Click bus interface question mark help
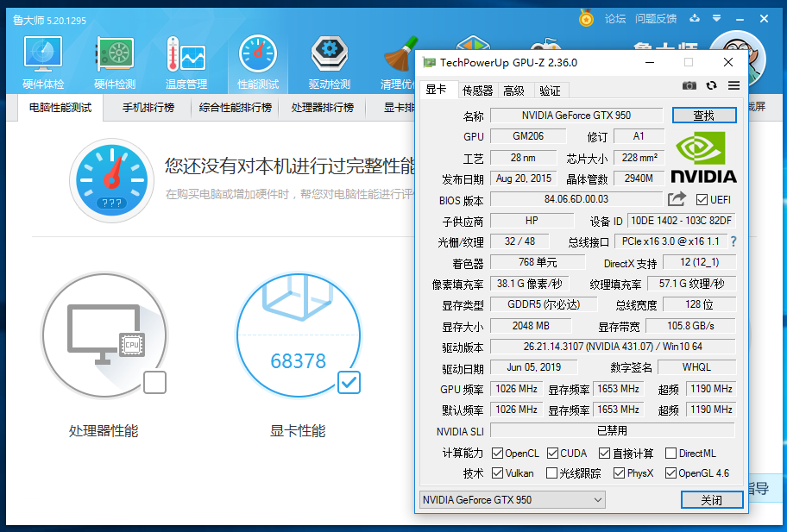Image resolution: width=787 pixels, height=532 pixels. point(733,241)
